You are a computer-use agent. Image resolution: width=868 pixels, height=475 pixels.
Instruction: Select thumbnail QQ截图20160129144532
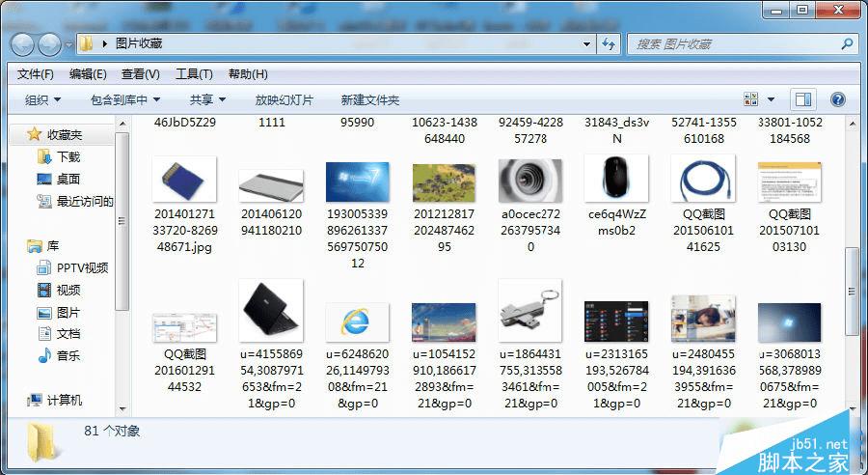184,328
